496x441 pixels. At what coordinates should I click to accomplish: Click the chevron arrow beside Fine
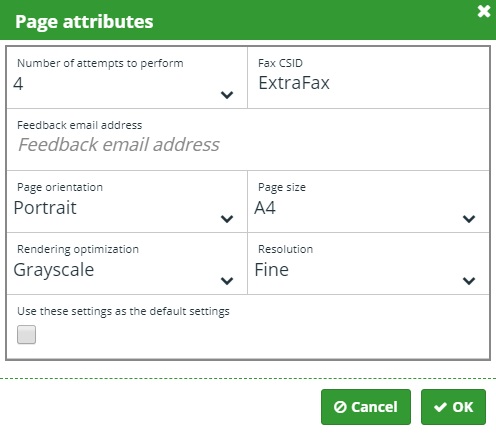[x=469, y=281]
